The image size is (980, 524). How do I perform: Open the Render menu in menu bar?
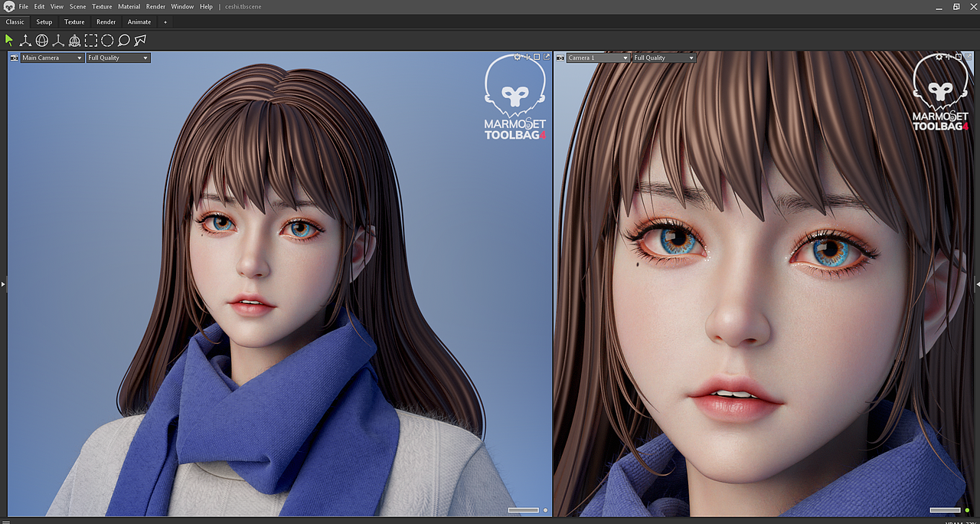pyautogui.click(x=155, y=6)
